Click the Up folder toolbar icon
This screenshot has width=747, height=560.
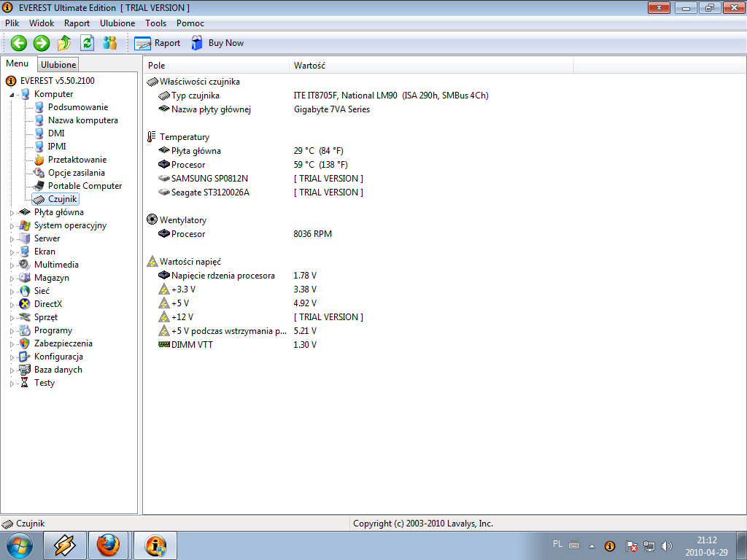tap(64, 43)
